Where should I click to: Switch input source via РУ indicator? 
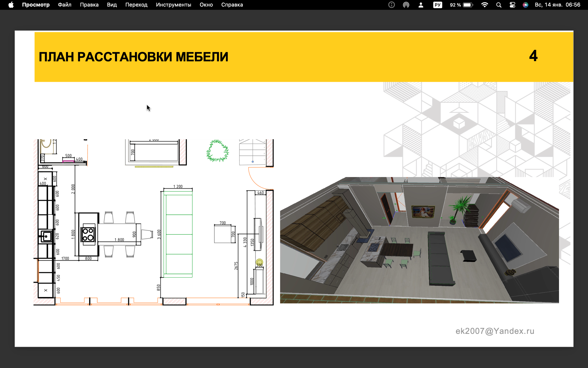[x=437, y=5]
